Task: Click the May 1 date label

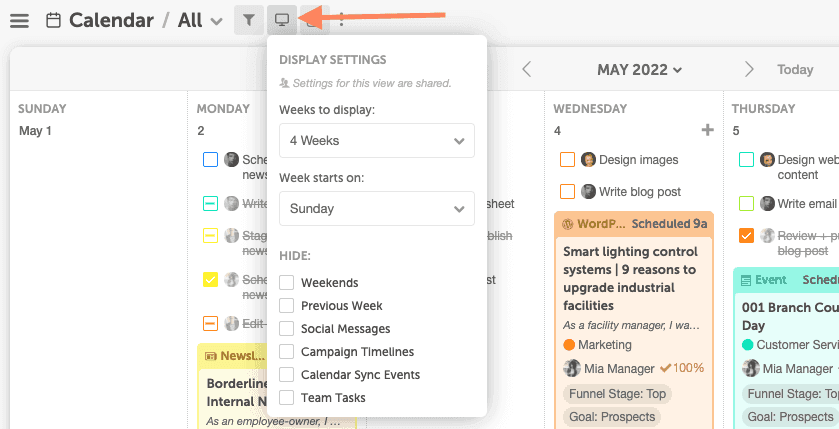Action: coord(35,131)
